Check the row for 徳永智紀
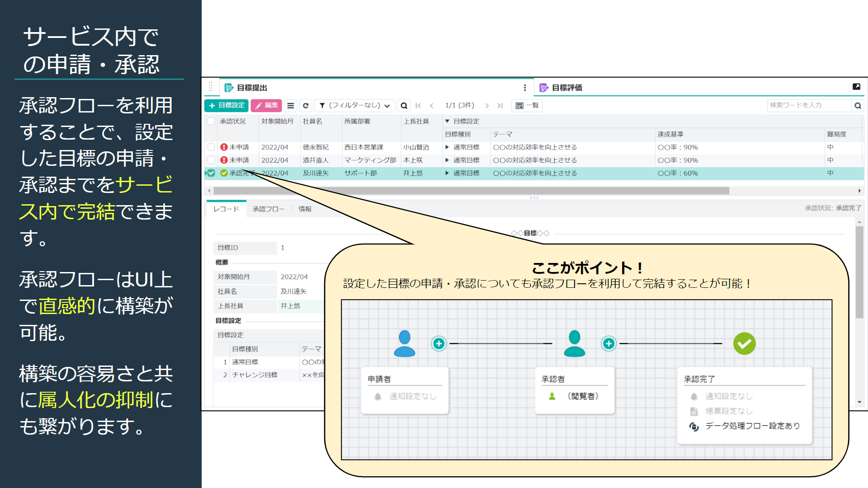 (x=211, y=147)
